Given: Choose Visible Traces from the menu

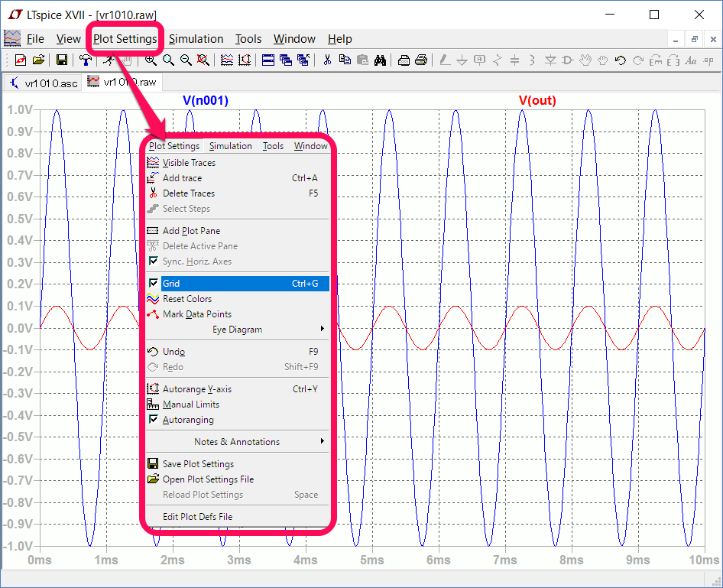Looking at the screenshot, I should [x=238, y=162].
